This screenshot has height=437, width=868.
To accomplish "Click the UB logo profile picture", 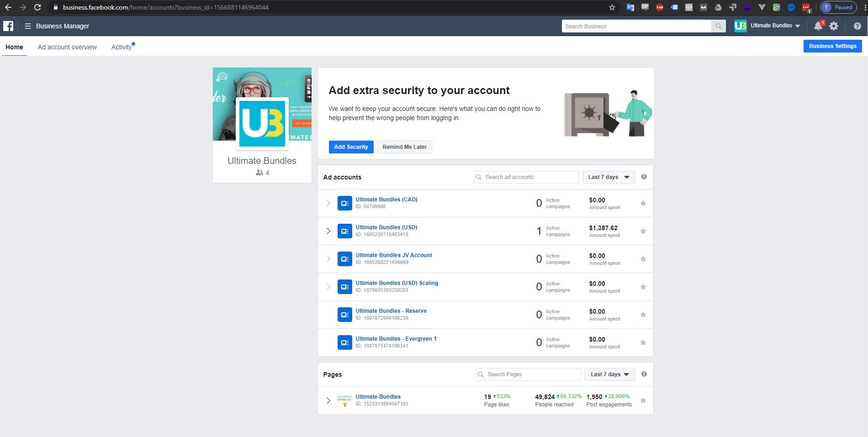I will [x=262, y=124].
